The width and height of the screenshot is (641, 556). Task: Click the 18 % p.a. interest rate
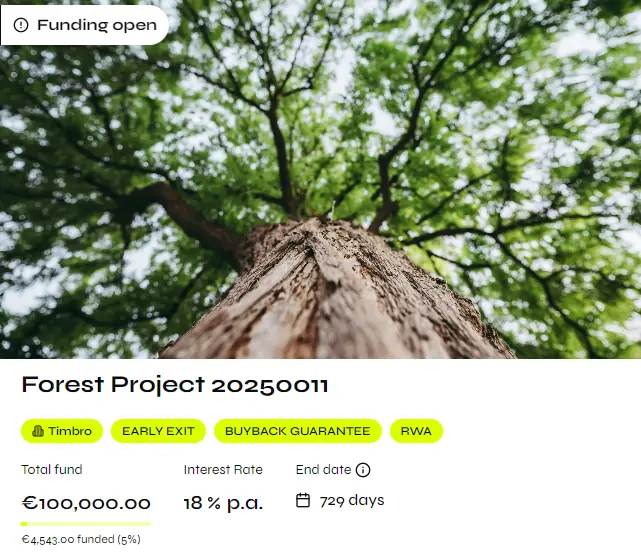tap(223, 503)
